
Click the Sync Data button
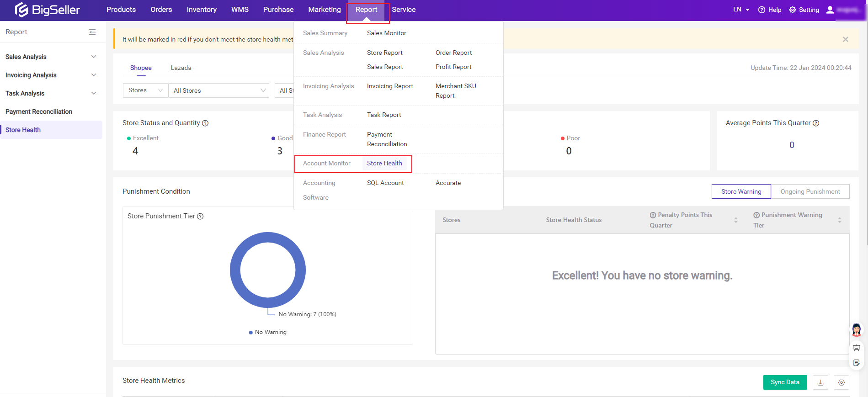pos(785,382)
